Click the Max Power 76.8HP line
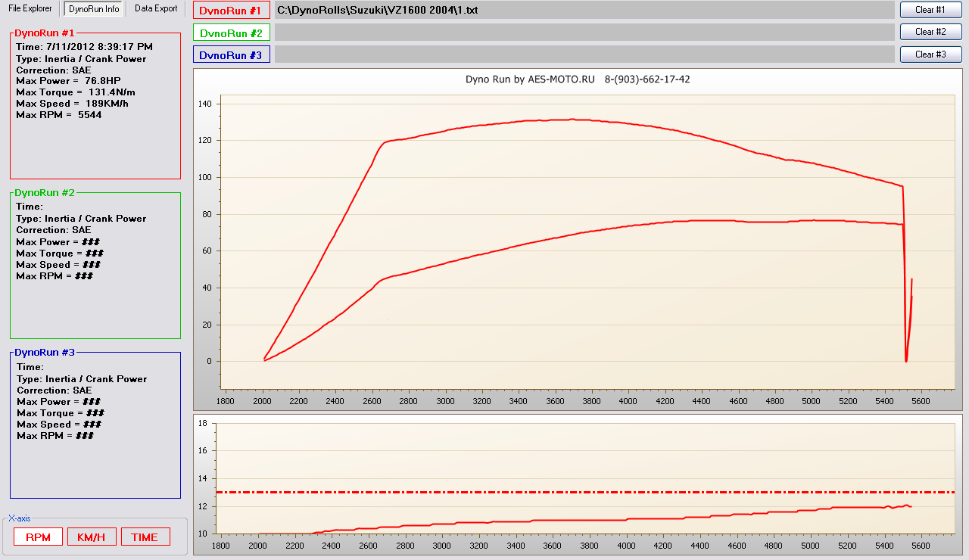The image size is (969, 560). tap(68, 80)
